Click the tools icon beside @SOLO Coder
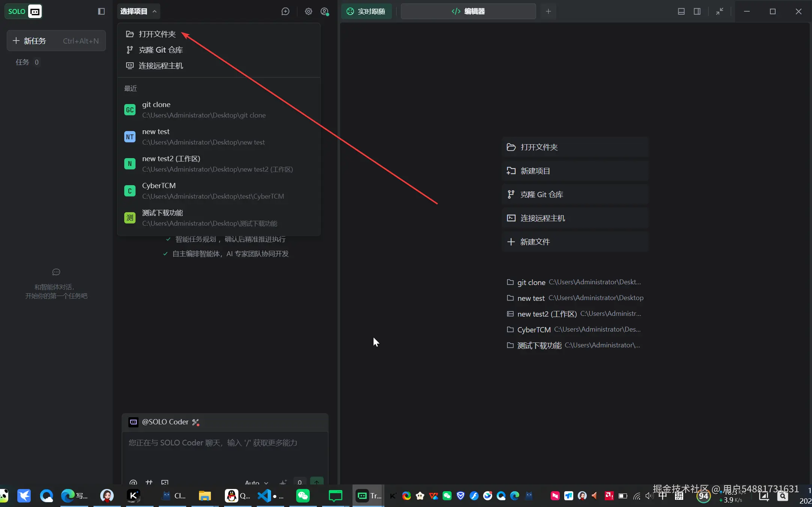Screen dimensions: 812x507 point(196,422)
